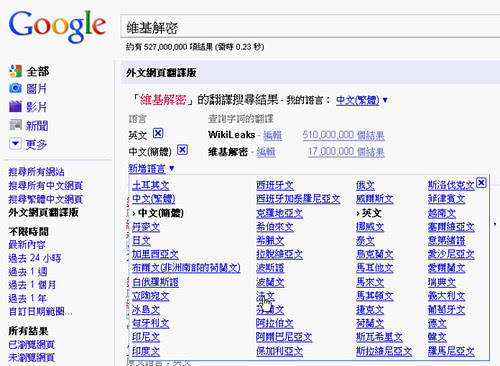
Task: Click dropdown arrow beside 我的語言
Action: 385,100
